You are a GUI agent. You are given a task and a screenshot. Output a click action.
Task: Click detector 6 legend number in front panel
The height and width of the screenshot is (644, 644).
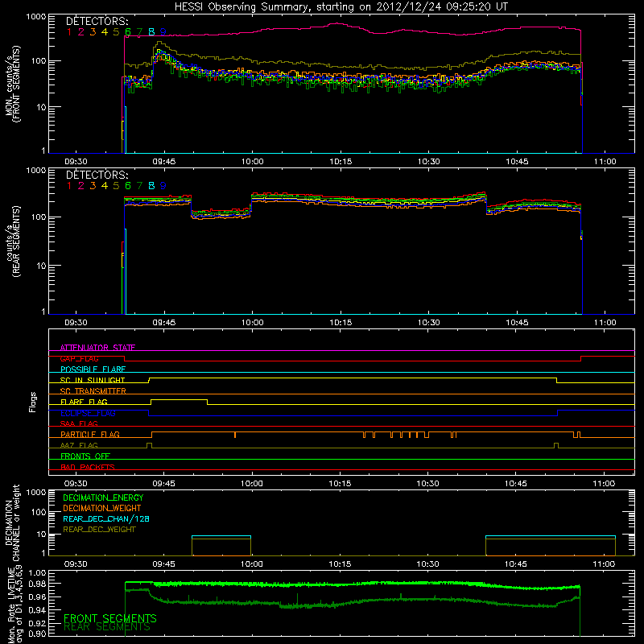point(128,31)
